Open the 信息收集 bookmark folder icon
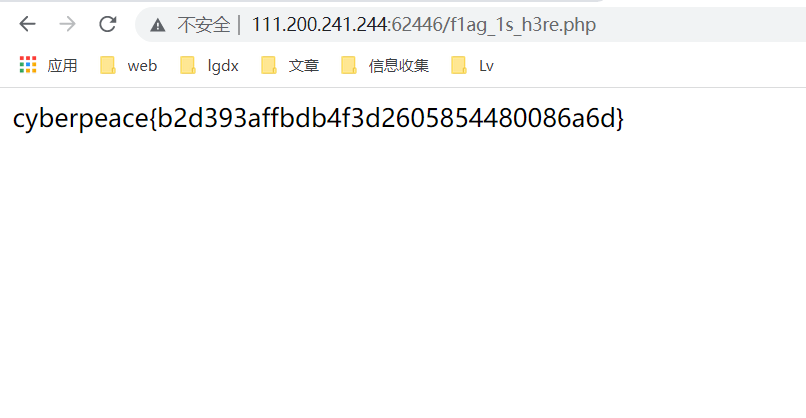This screenshot has height=418, width=806. (x=349, y=65)
